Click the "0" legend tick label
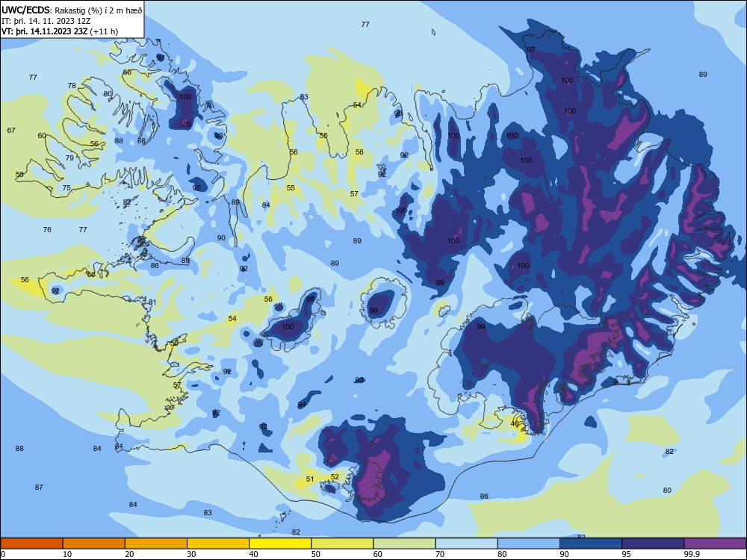Screen dimensions: 747x560 click(4, 554)
